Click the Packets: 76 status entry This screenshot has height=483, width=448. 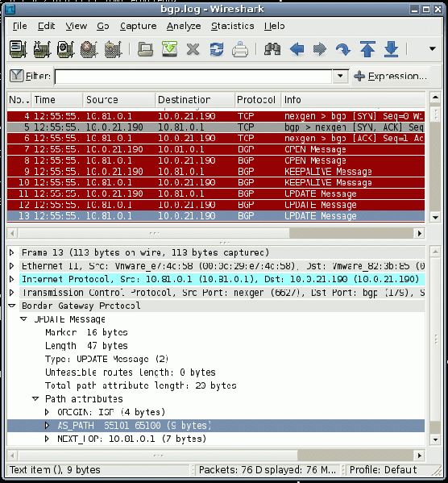click(268, 470)
